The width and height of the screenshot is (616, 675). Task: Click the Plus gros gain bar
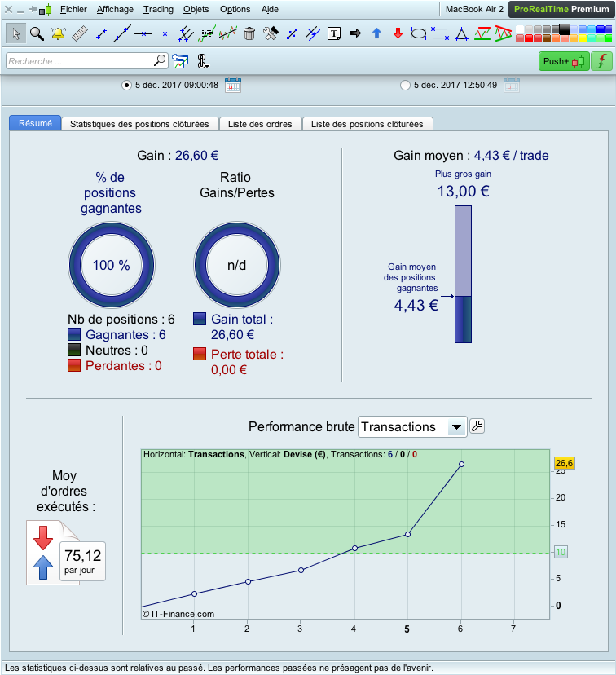[x=464, y=274]
